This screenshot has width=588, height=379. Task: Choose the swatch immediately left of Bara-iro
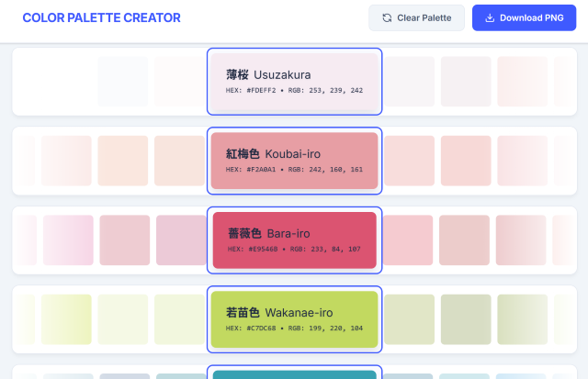point(181,240)
